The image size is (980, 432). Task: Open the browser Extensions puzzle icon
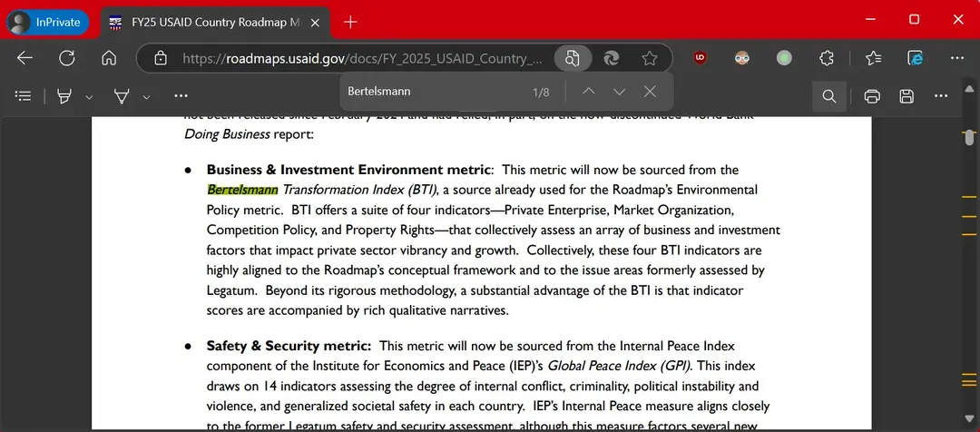[x=827, y=58]
